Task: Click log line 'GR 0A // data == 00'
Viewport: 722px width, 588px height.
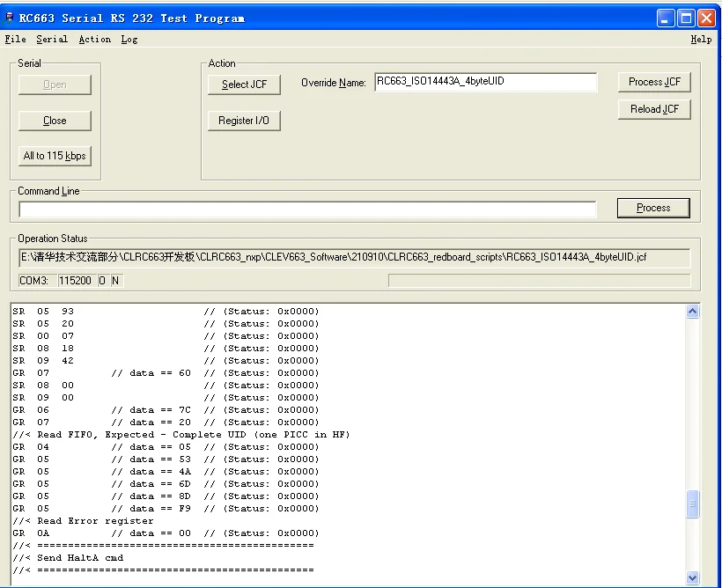Action: (166, 533)
